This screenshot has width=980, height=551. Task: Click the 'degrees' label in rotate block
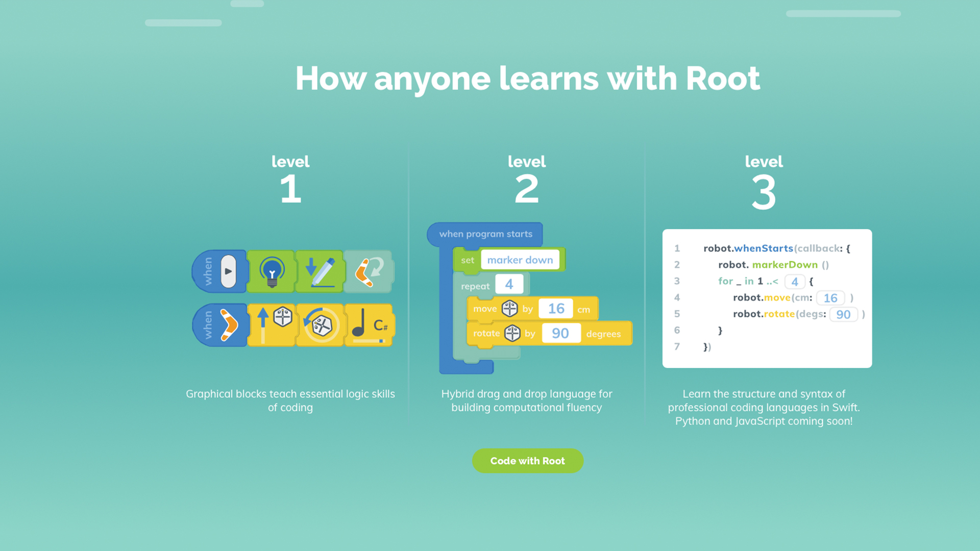coord(603,334)
